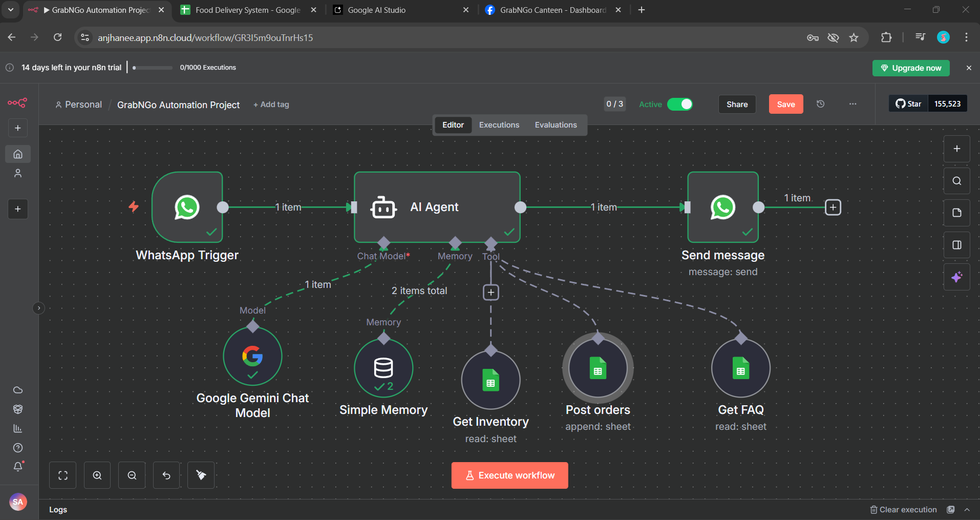This screenshot has width=980, height=520.
Task: Select the Post orders node
Action: [598, 367]
